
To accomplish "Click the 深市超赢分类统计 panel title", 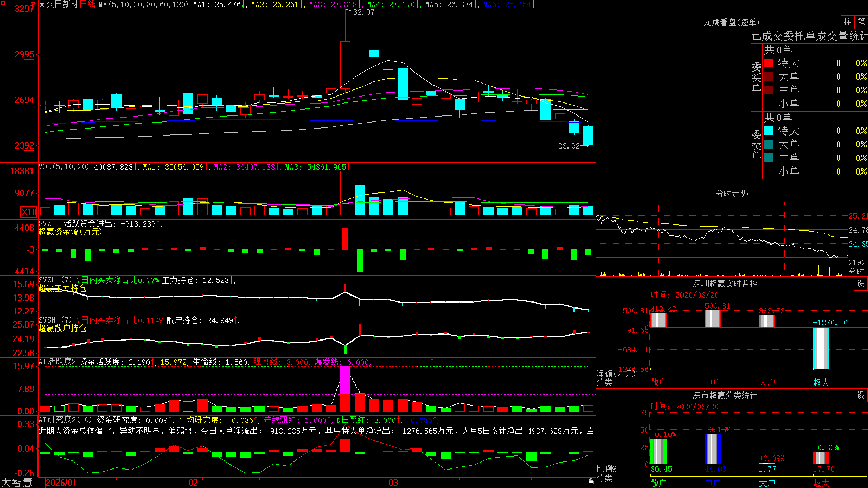I will pyautogui.click(x=725, y=395).
